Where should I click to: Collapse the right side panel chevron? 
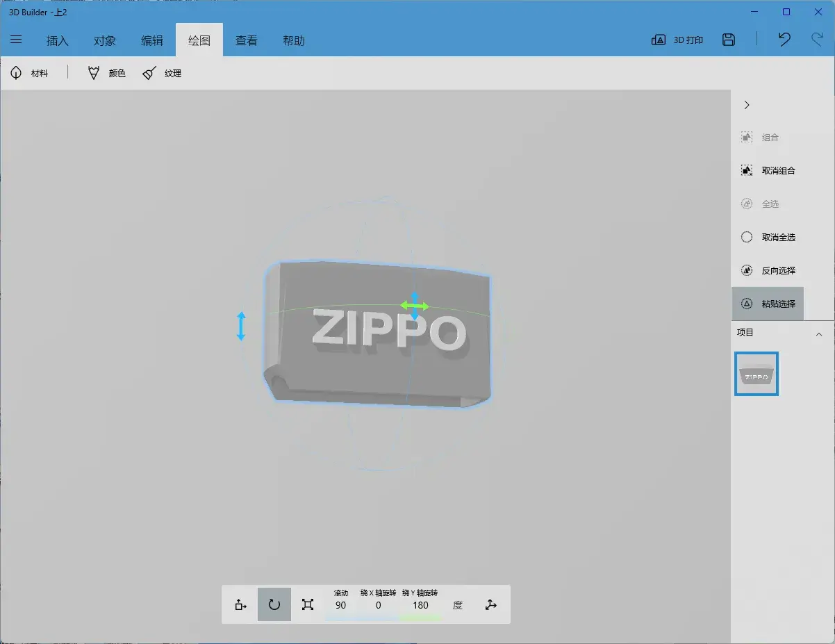coord(747,105)
